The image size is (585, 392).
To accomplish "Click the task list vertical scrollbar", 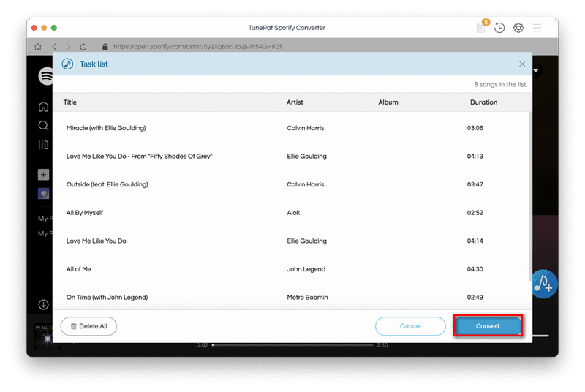I will [530, 196].
